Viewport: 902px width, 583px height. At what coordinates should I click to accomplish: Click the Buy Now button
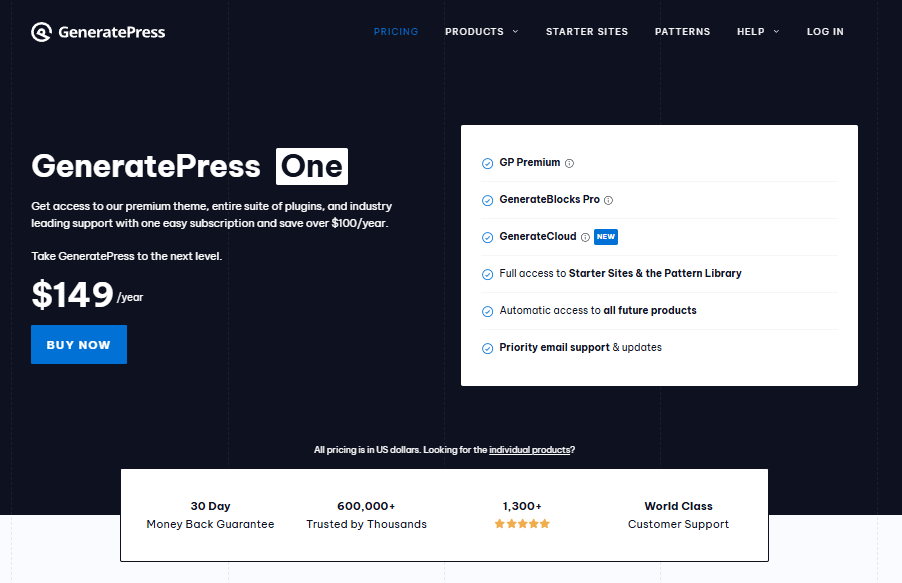tap(79, 344)
